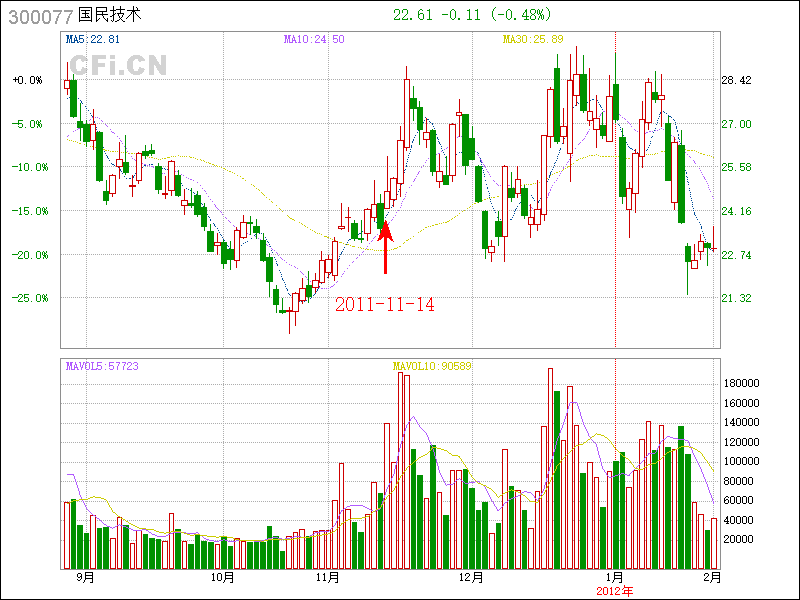Viewport: 800px width, 600px height.
Task: Click the 11月 month label
Action: pos(328,578)
